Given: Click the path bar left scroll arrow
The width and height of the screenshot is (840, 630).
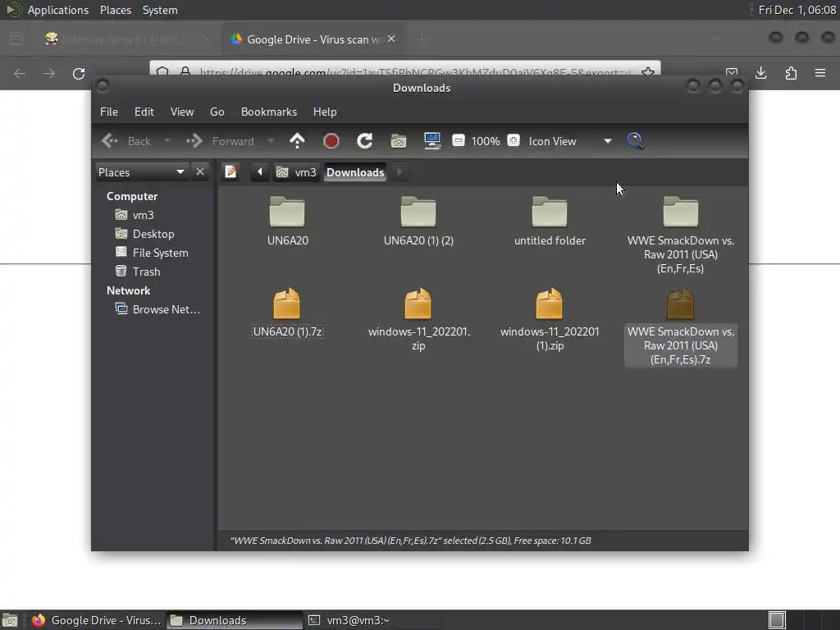Looking at the screenshot, I should coord(260,172).
